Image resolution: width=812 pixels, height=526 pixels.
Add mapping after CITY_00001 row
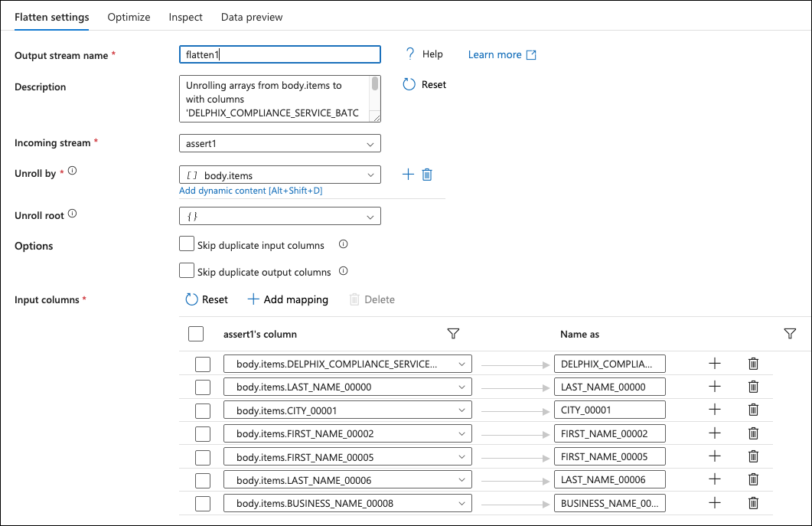click(715, 410)
